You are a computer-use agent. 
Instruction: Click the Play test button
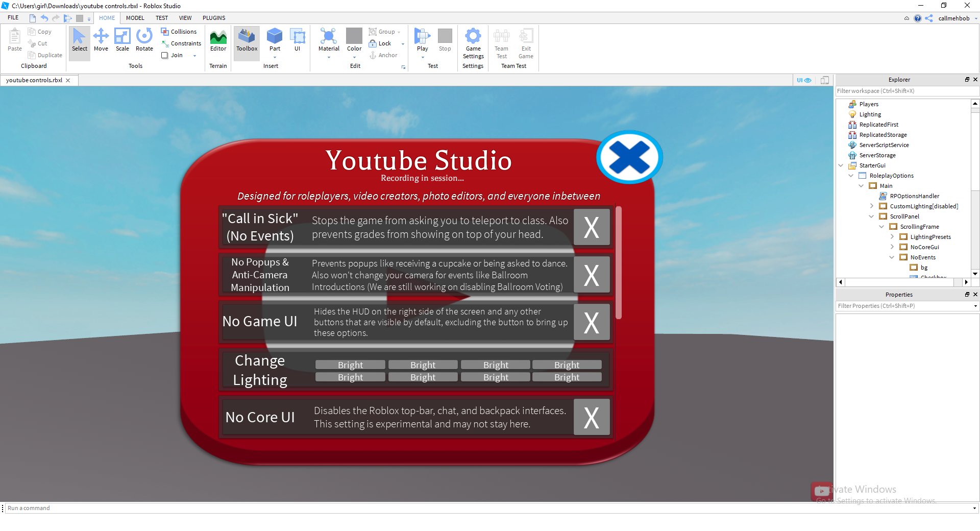coord(422,40)
